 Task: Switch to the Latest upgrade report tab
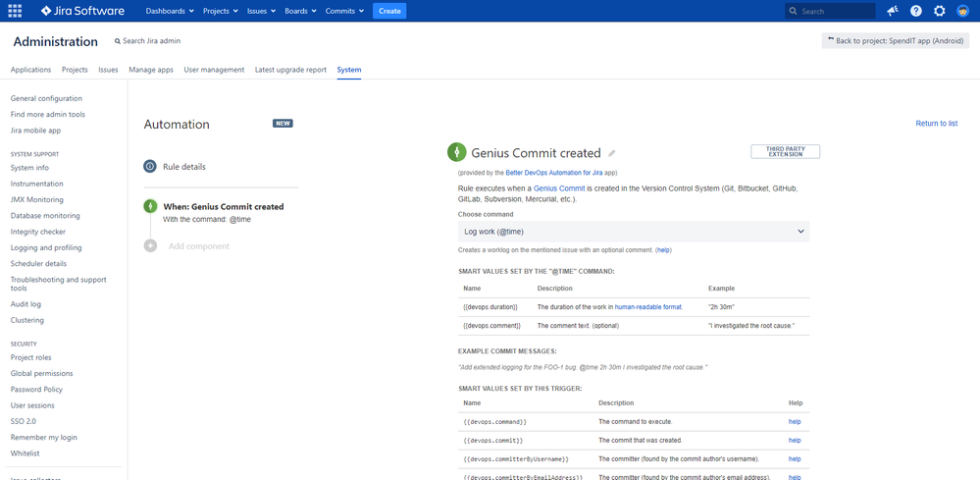tap(290, 70)
